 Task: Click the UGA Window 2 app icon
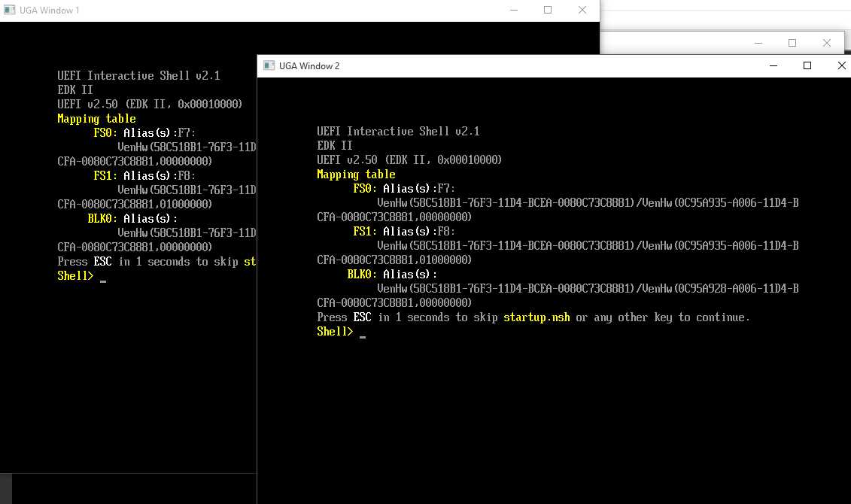(x=269, y=65)
